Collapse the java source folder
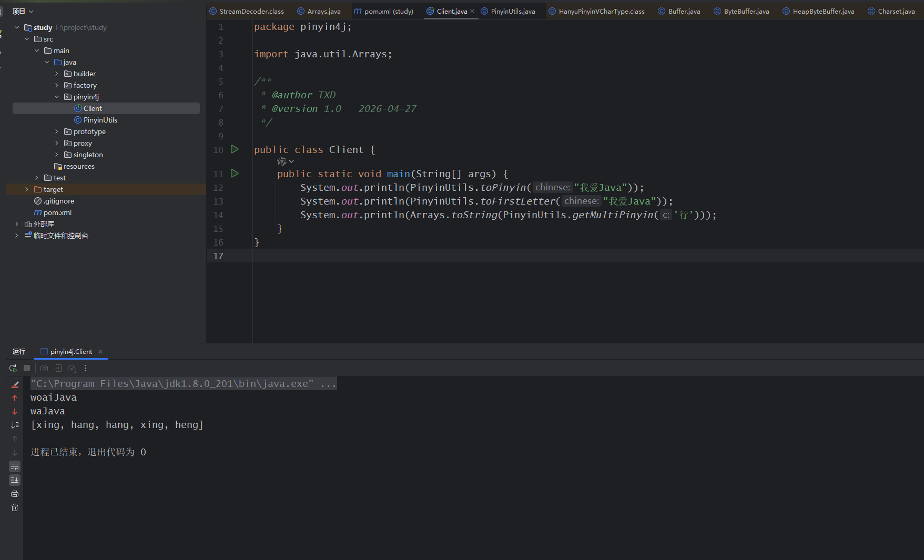924x560 pixels. [47, 62]
